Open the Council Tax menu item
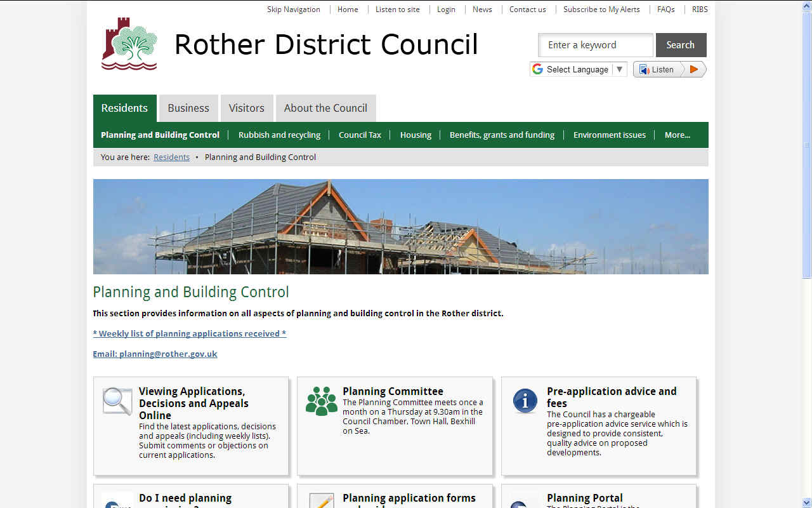Viewport: 812px width, 508px height. click(360, 135)
